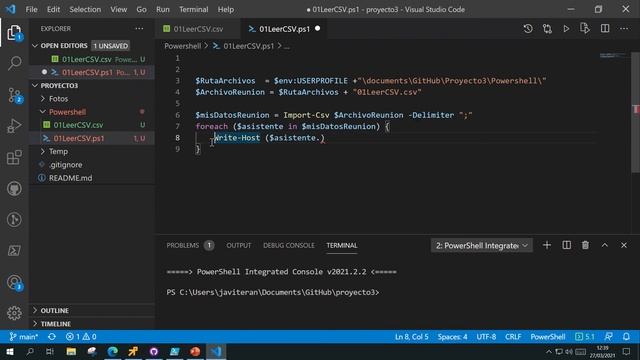
Task: Open the Selection menu
Action: coord(85,9)
